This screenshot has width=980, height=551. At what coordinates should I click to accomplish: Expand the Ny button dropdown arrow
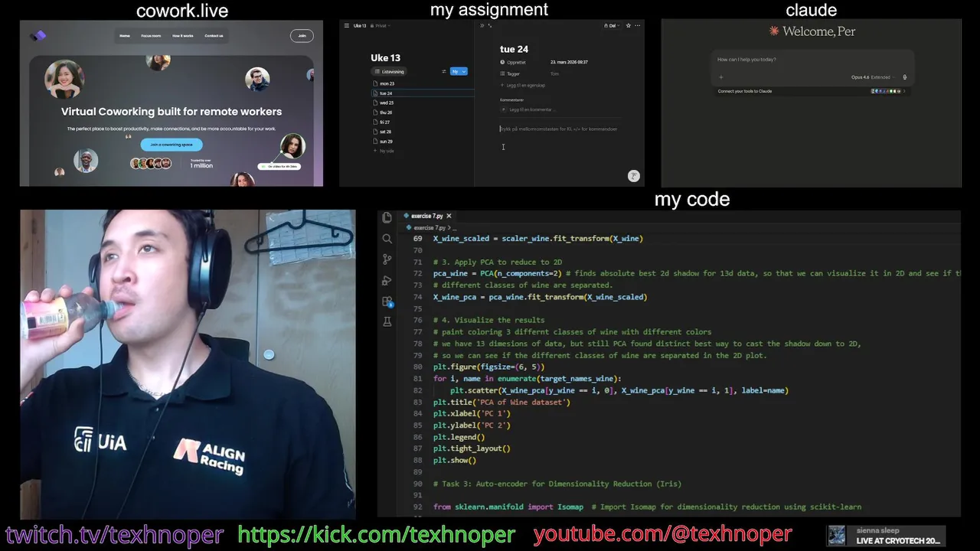464,71
